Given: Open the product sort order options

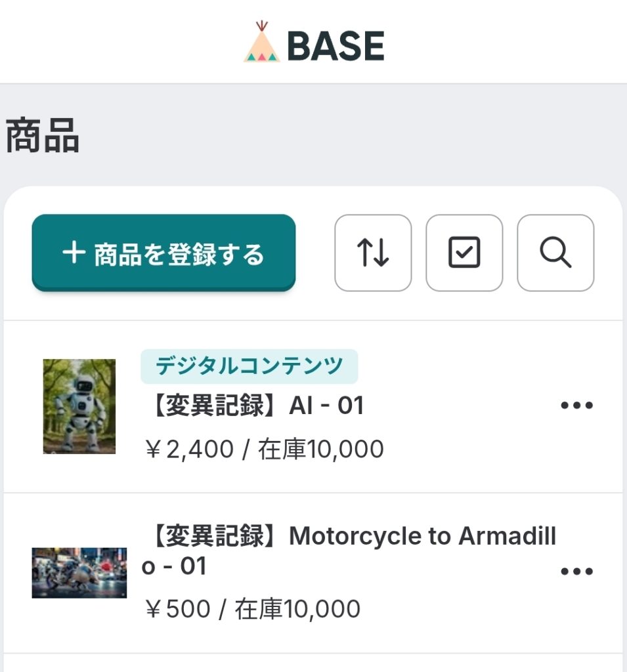Looking at the screenshot, I should click(x=373, y=253).
